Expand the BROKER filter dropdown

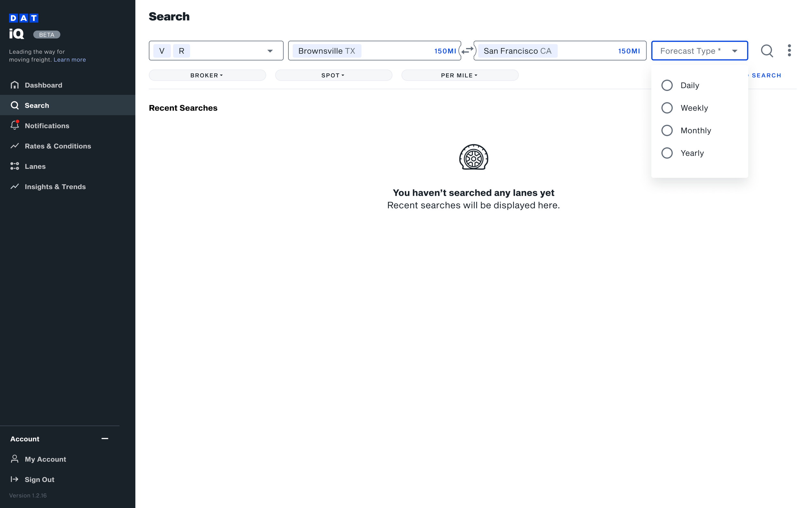click(207, 75)
